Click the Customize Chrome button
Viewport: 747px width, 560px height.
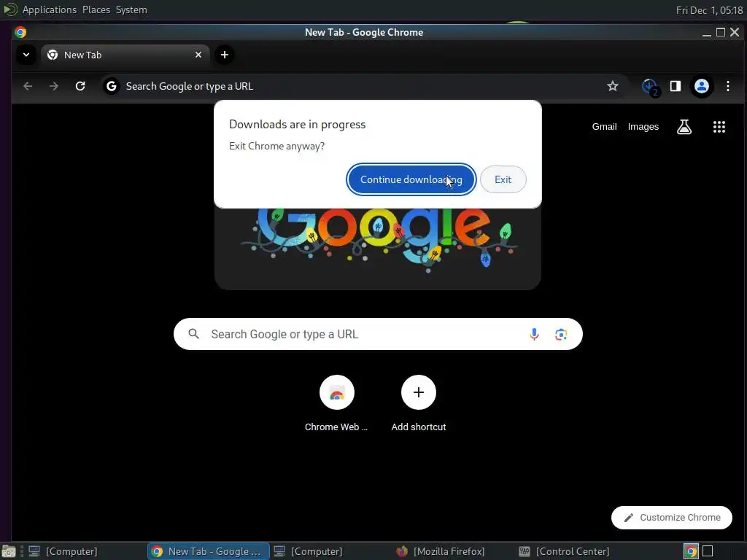point(672,518)
